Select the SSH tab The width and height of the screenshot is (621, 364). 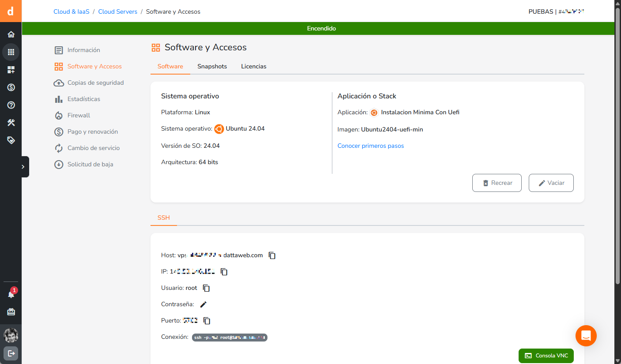coord(164,218)
